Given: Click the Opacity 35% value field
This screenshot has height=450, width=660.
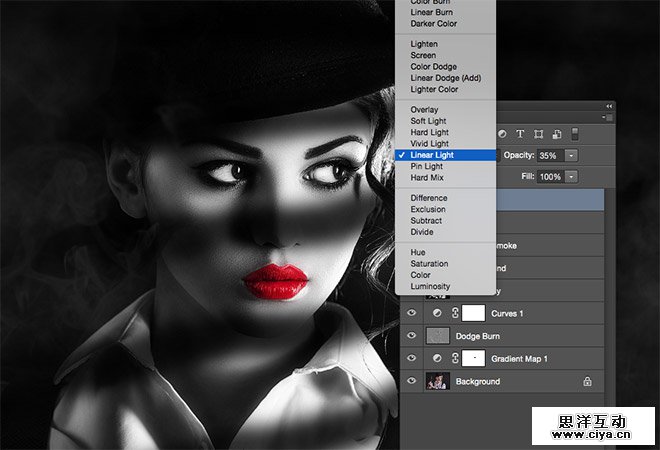Looking at the screenshot, I should pos(549,156).
